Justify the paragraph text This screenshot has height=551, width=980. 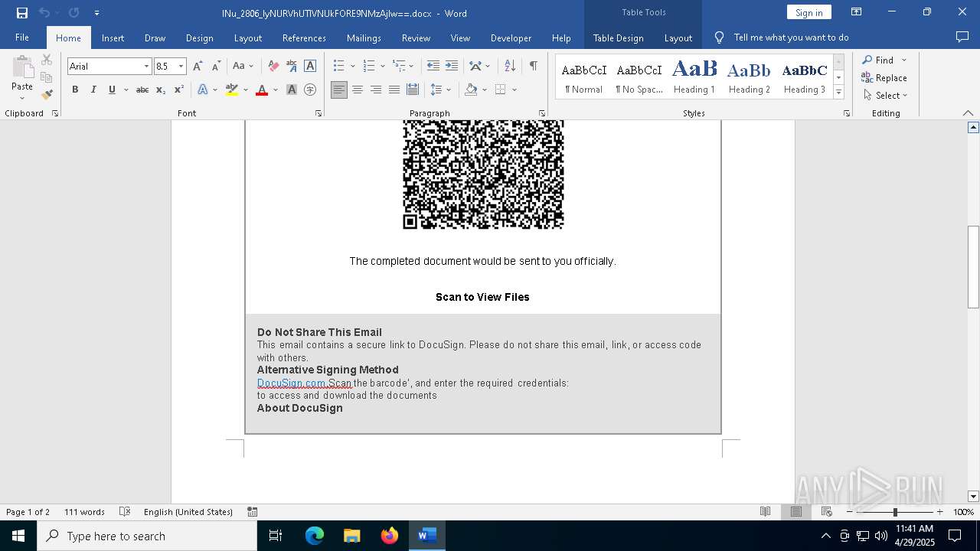(x=394, y=90)
